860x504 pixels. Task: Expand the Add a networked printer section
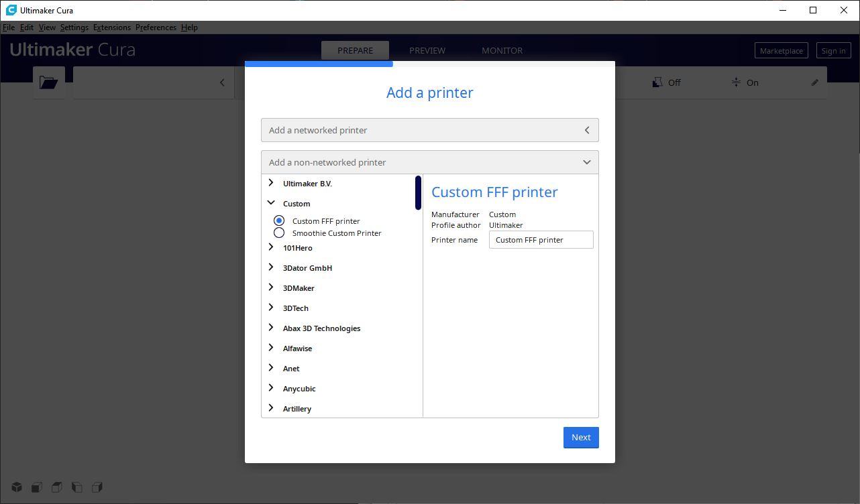point(430,130)
